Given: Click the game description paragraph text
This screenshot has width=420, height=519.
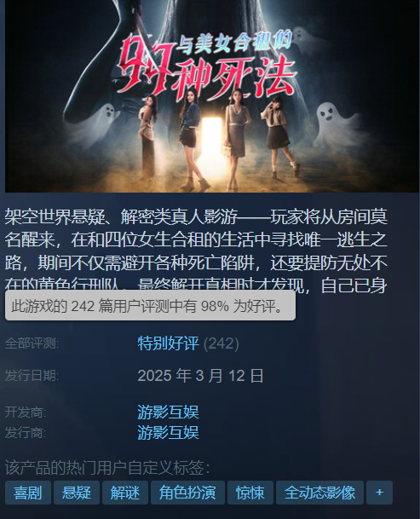Looking at the screenshot, I should [196, 251].
